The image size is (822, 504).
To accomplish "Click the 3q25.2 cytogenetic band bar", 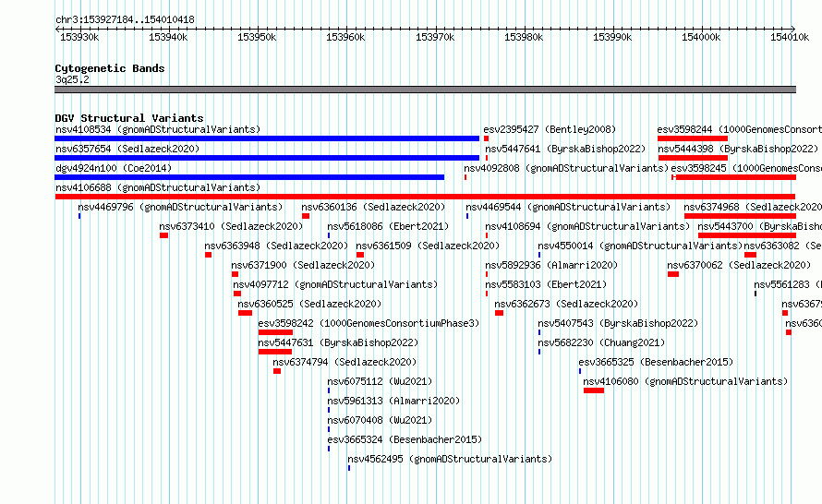I will [425, 90].
